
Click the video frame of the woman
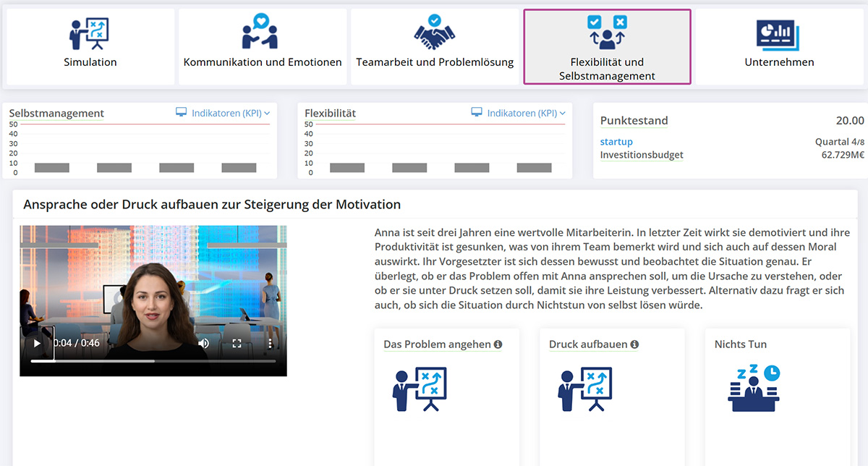pyautogui.click(x=153, y=300)
